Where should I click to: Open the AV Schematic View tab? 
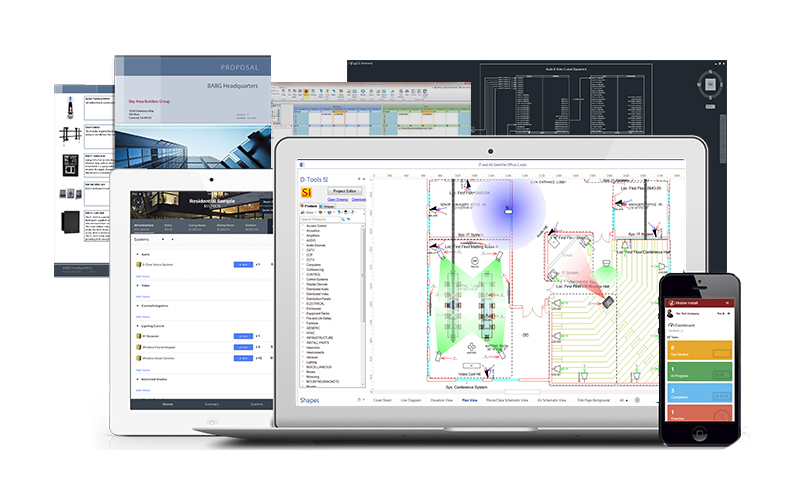point(552,401)
